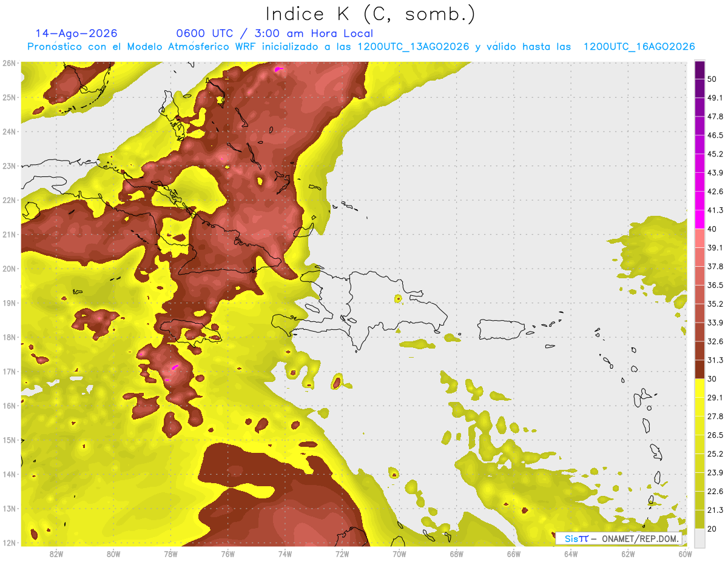Viewport: 728px width, 562px height.
Task: Click the "23N" latitude label
Action: click(x=8, y=166)
